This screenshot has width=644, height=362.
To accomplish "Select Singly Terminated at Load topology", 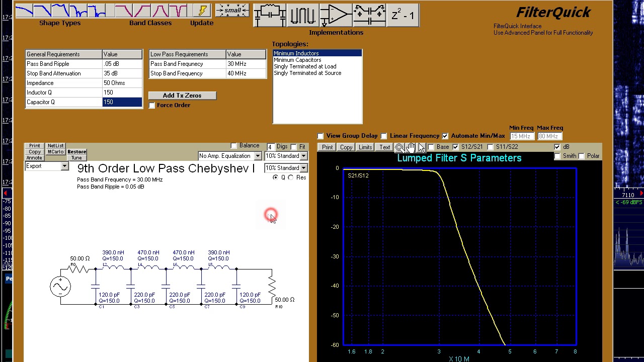I will coord(317,66).
